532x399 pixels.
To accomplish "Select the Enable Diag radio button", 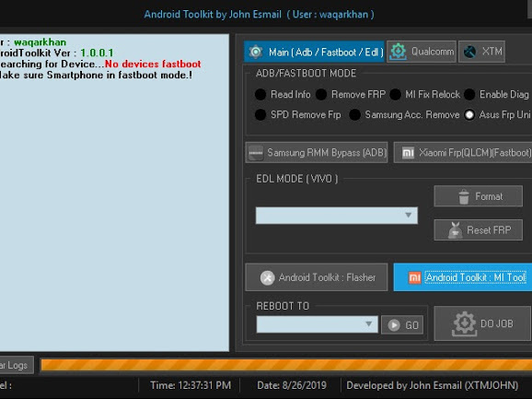I will point(496,94).
